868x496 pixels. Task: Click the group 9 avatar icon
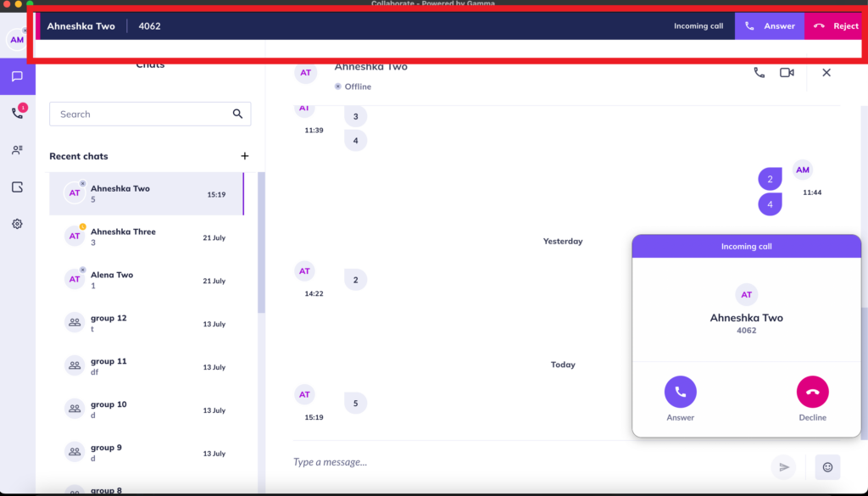coord(75,452)
